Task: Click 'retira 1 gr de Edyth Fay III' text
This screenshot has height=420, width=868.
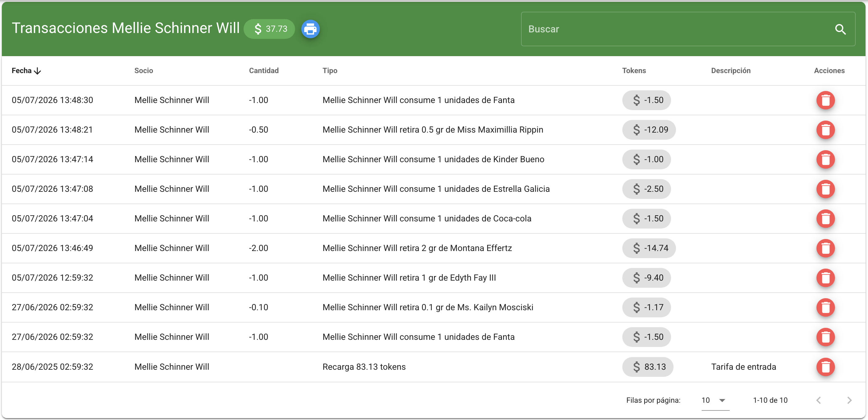Action: coord(448,278)
